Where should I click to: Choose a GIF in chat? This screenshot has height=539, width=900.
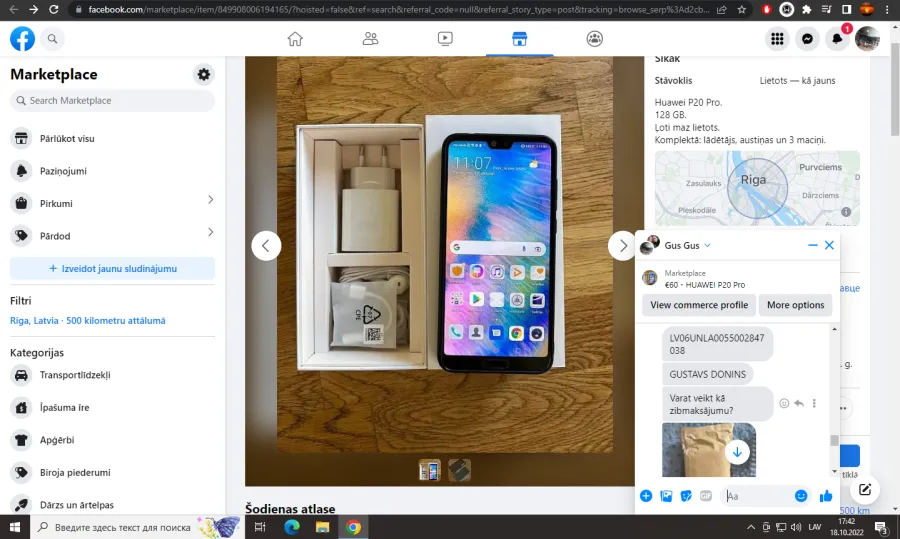pos(705,496)
